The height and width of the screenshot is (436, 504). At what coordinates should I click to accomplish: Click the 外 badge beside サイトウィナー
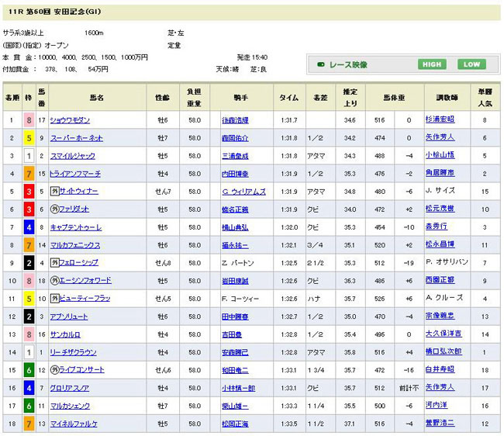tap(54, 191)
